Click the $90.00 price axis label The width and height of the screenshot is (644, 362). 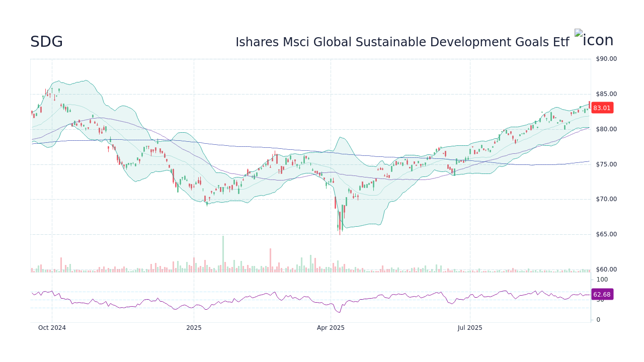pos(606,59)
